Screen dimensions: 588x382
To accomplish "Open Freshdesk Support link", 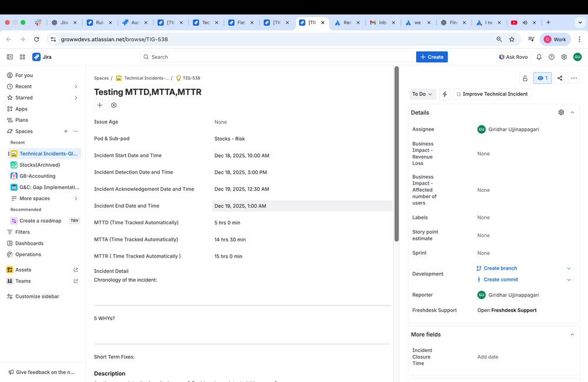I will 507,310.
